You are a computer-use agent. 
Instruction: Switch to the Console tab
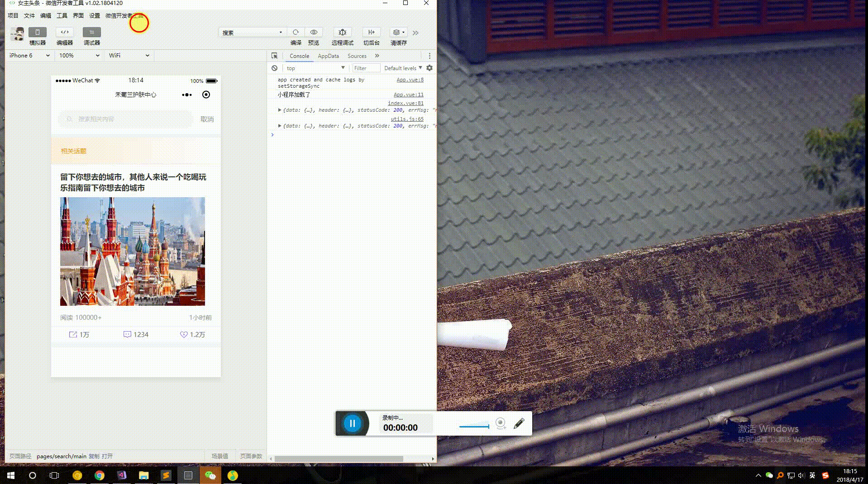click(x=299, y=56)
